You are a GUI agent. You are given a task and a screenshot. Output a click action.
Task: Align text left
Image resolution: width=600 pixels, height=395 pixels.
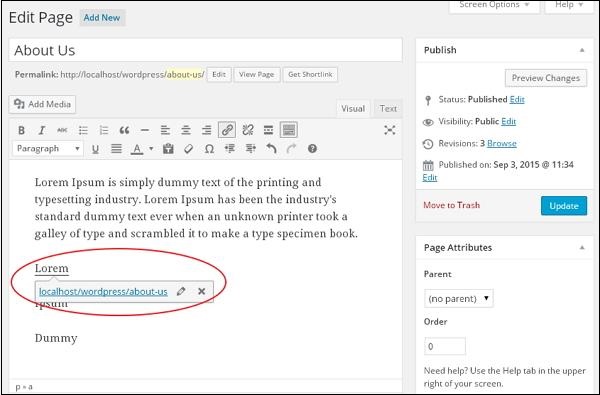[x=165, y=131]
